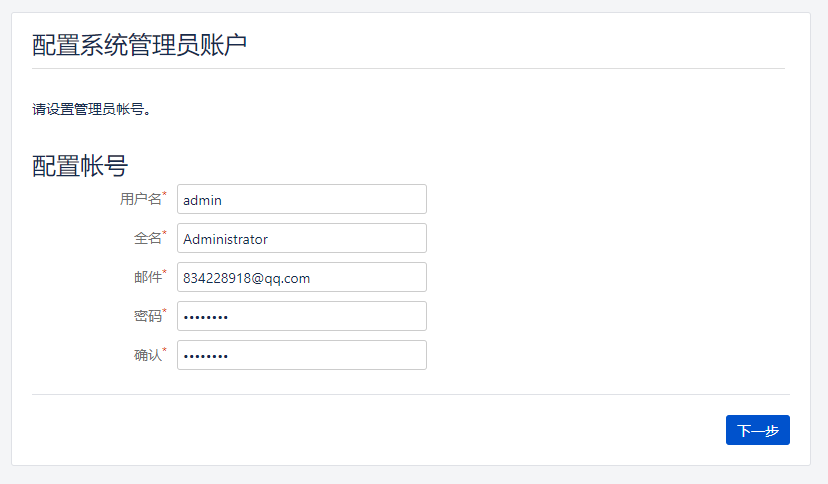Click into the 密码 password field
Viewport: 828px width, 484px height.
tap(302, 316)
